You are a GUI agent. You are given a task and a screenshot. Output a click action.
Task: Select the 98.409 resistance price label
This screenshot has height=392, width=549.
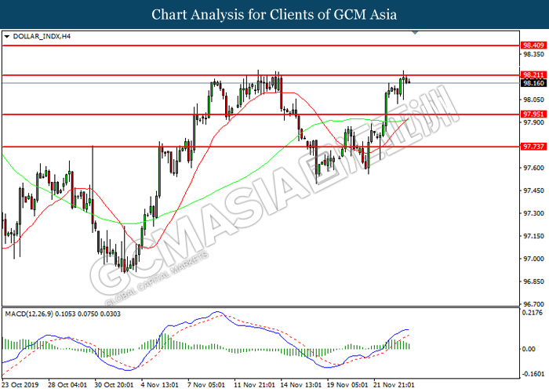533,45
